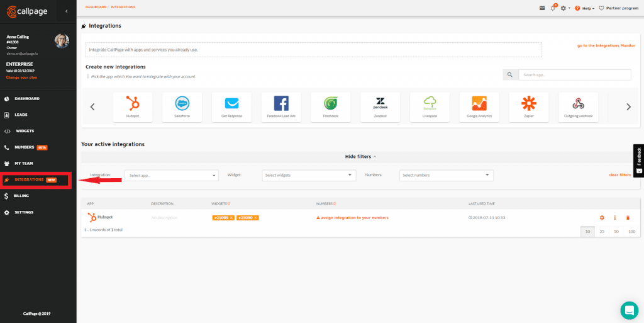Viewport: 644px width, 323px height.
Task: Choose the Google Analytics card
Action: pos(479,107)
